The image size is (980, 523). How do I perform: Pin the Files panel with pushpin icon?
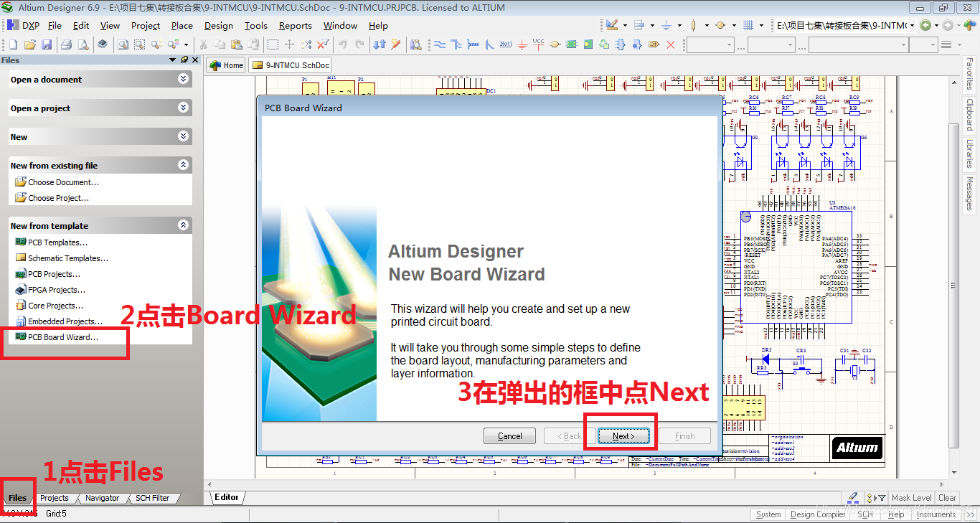(x=184, y=60)
